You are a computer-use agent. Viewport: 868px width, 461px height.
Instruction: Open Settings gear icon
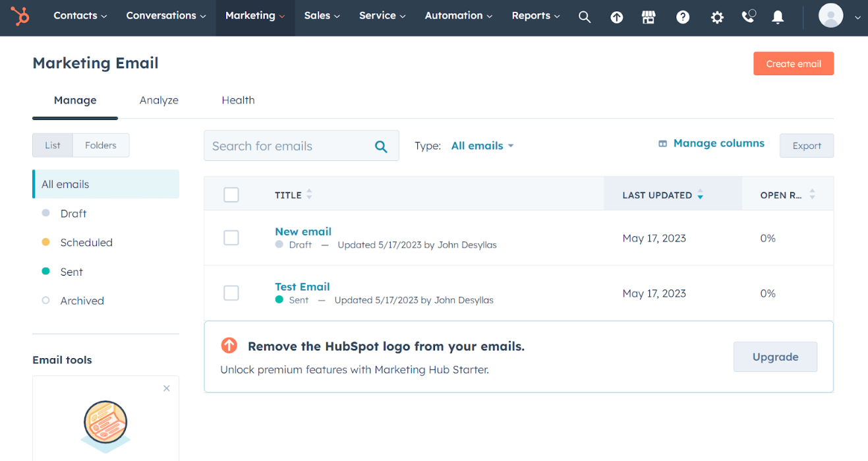click(717, 18)
